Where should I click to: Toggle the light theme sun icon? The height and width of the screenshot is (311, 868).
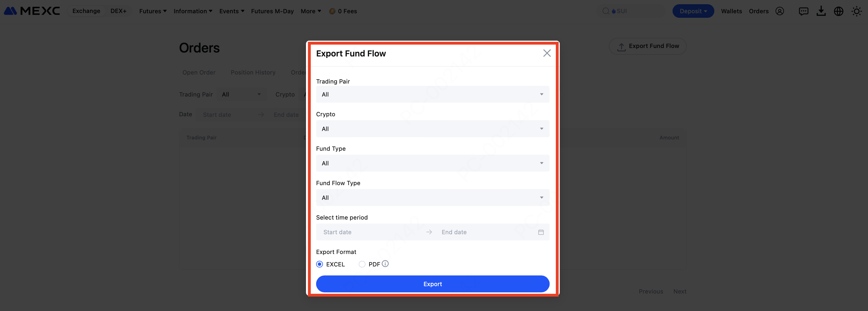pos(856,11)
